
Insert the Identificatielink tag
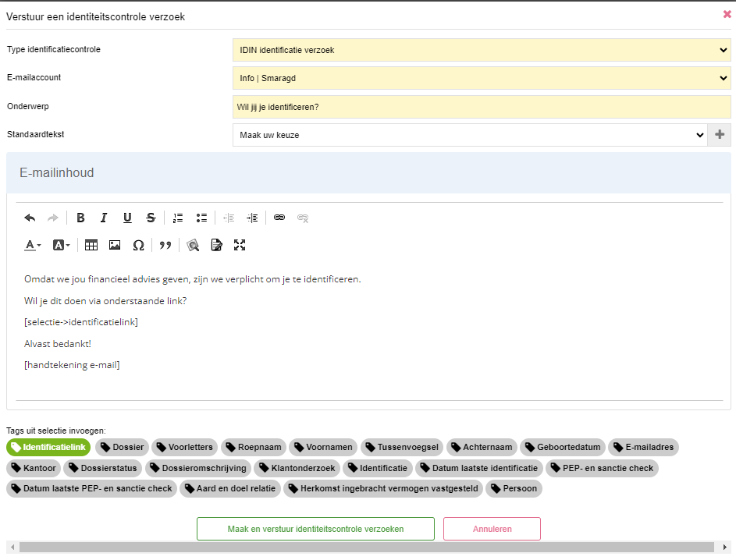coord(48,448)
